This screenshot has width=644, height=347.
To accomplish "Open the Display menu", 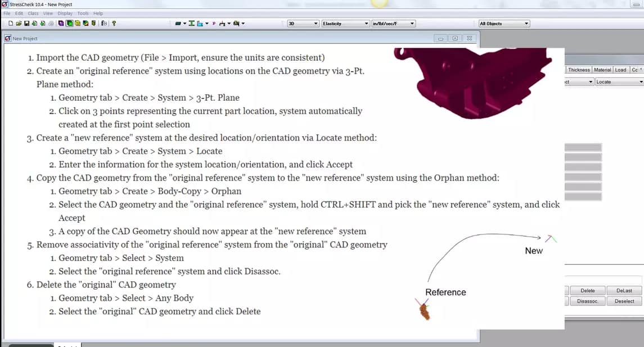I will pyautogui.click(x=64, y=13).
